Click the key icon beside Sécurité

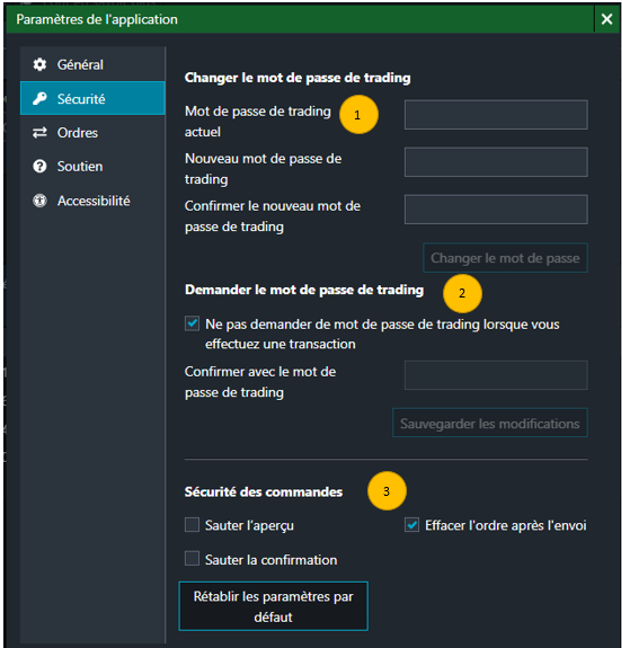tap(40, 99)
